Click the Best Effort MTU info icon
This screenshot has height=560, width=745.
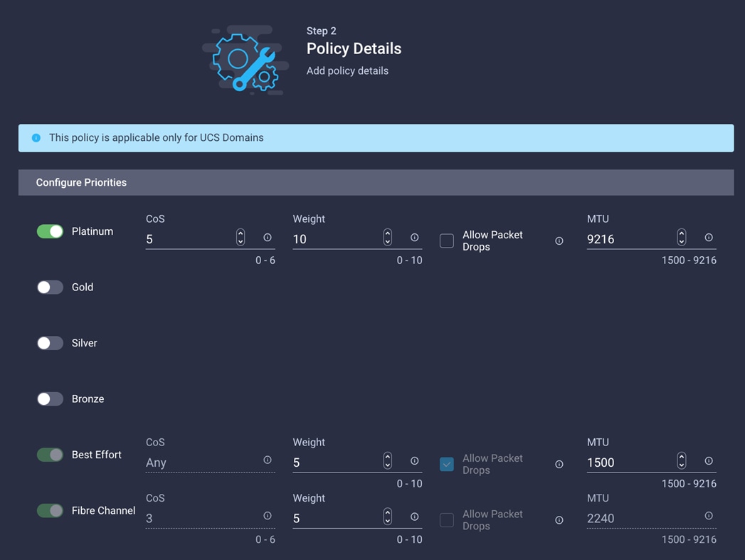coord(709,460)
